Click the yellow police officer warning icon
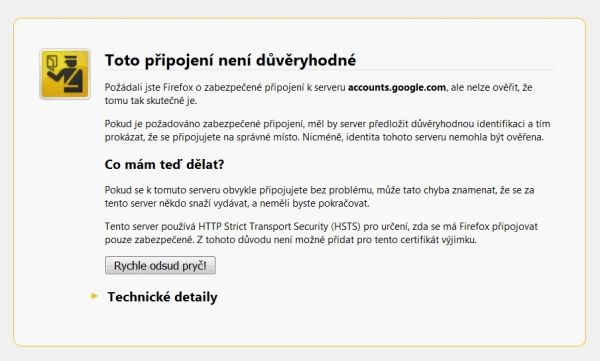Viewport: 600px width, 361px height. click(x=65, y=74)
